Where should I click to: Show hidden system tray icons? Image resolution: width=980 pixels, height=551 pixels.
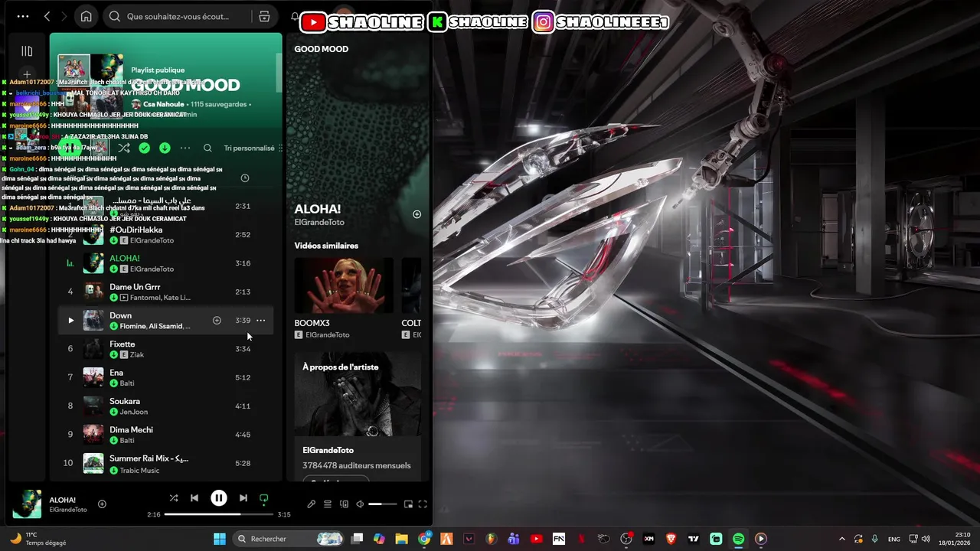[842, 539]
